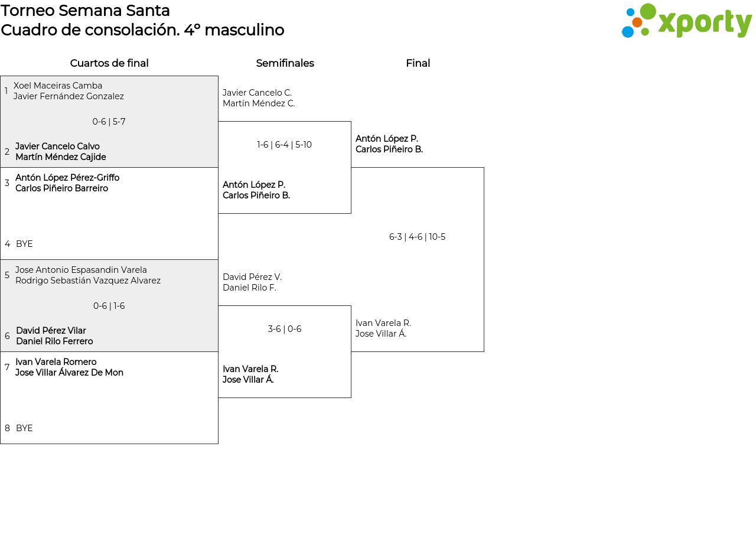This screenshot has height=541, width=756.
Task: Click the 3-6 | 0-6 semifinal score
Action: point(284,329)
